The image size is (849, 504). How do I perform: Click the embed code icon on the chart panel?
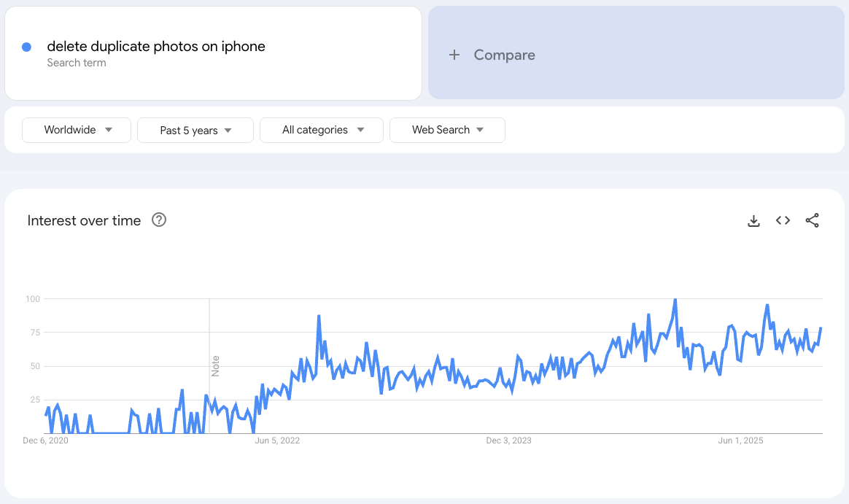(x=783, y=220)
